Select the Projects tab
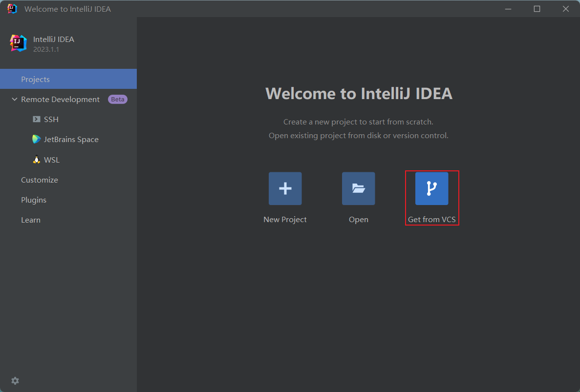Screen dimensions: 580x392 click(x=35, y=79)
